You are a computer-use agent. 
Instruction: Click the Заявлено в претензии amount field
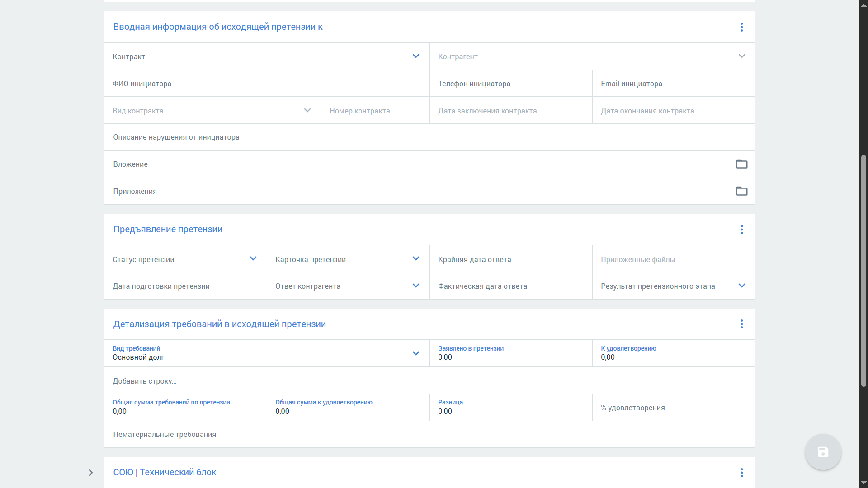[x=511, y=353]
